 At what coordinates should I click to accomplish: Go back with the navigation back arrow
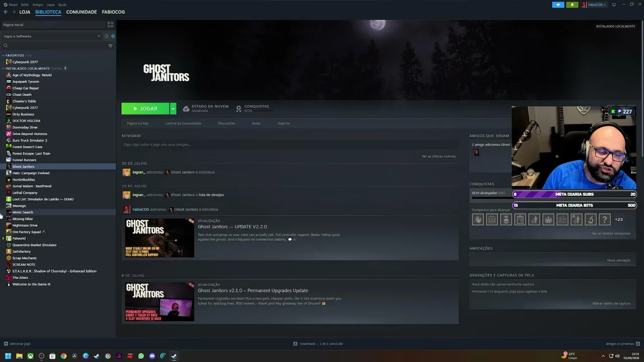(6, 12)
